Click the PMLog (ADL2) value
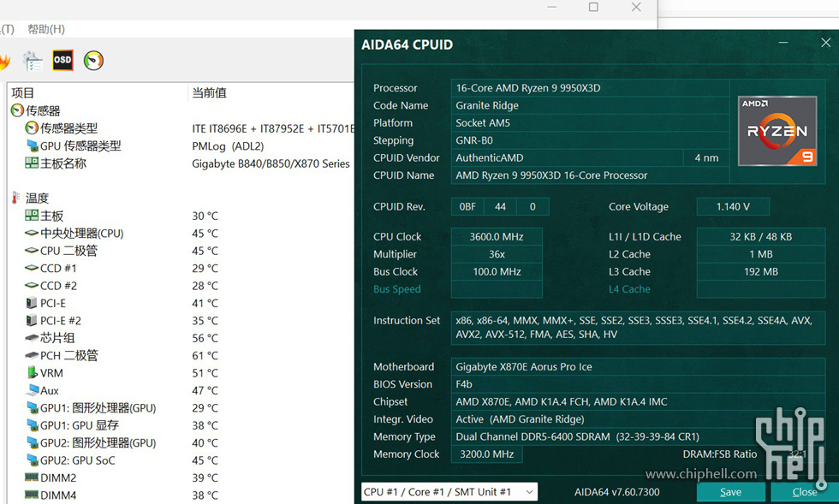This screenshot has width=839, height=504. pyautogui.click(x=228, y=146)
